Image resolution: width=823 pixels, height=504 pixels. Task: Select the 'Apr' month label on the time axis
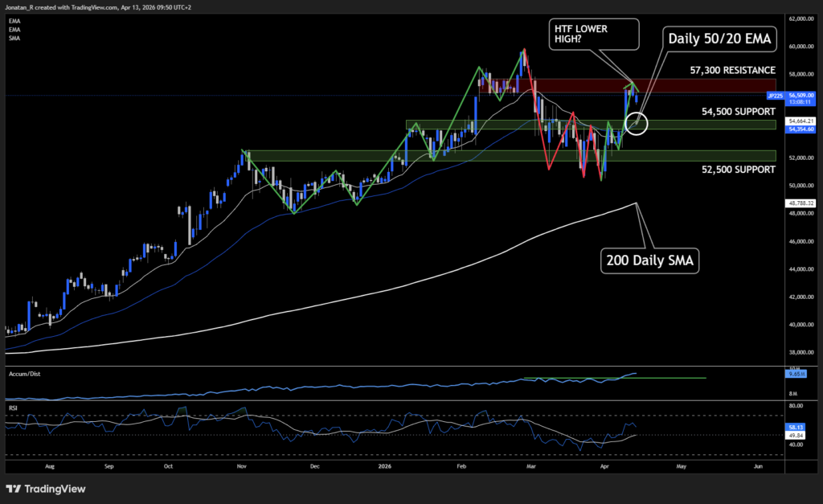(x=604, y=465)
